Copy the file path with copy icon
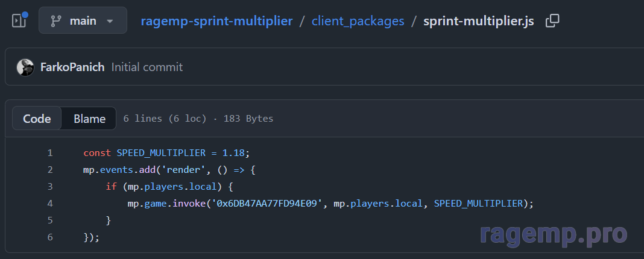Screen dimensions: 644x259 pos(552,20)
